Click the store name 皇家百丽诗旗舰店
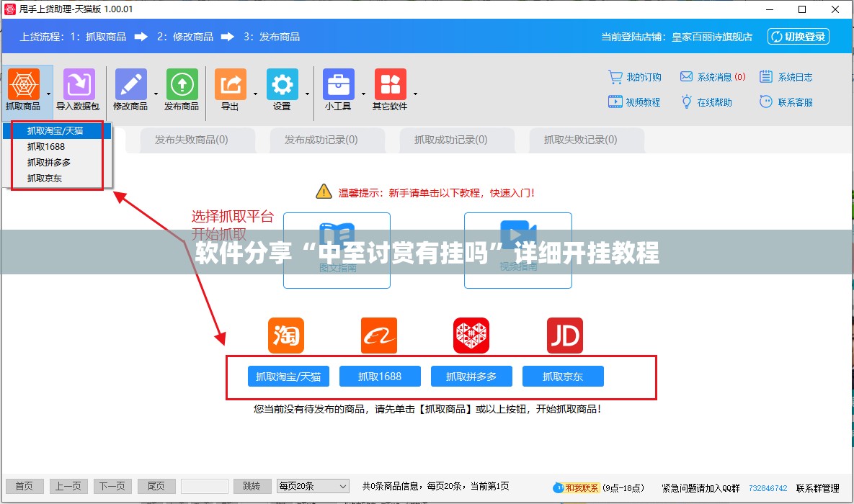 coord(712,37)
